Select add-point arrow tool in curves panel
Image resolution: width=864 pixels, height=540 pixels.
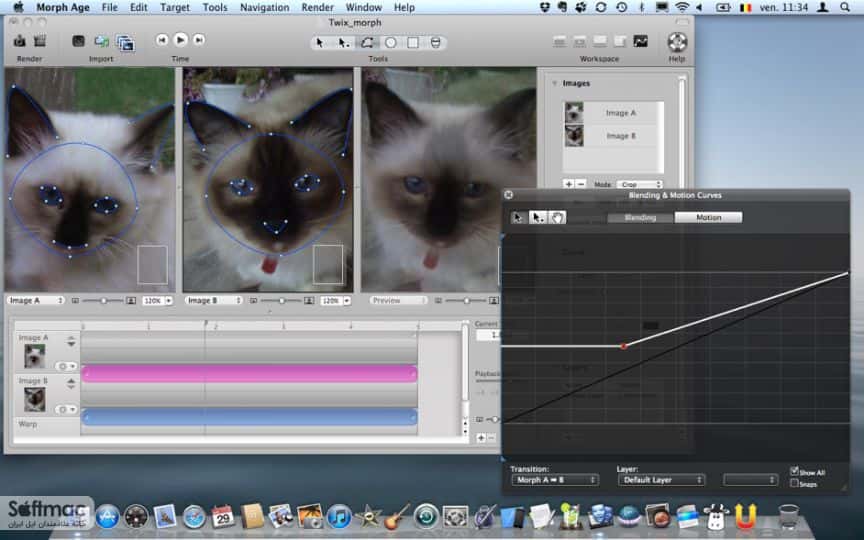[x=537, y=218]
